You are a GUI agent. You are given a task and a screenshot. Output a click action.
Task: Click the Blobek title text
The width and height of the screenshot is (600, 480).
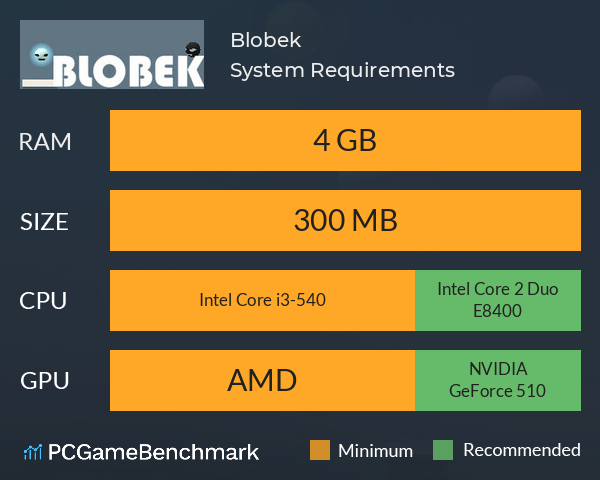[x=266, y=40]
